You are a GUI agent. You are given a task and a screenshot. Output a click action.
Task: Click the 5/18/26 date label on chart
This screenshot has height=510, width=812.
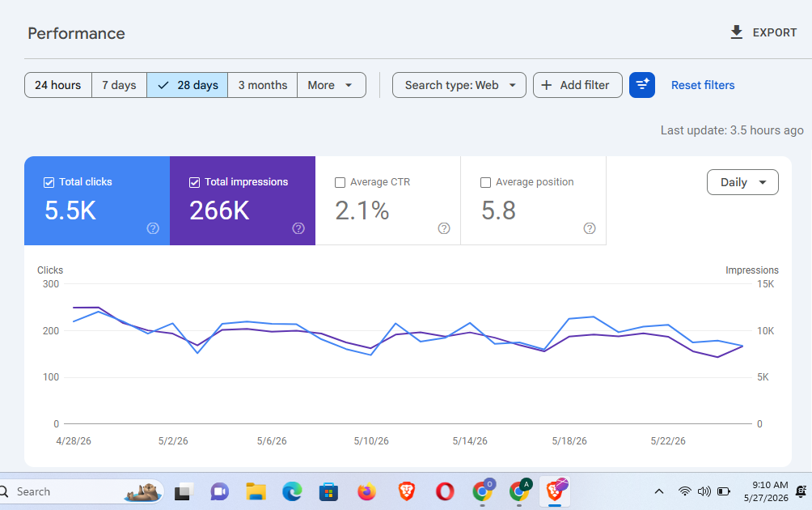pyautogui.click(x=569, y=441)
